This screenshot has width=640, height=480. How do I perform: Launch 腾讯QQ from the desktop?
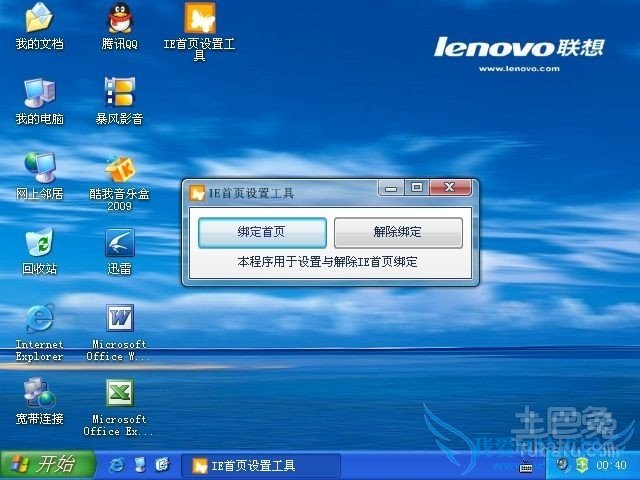pos(120,27)
